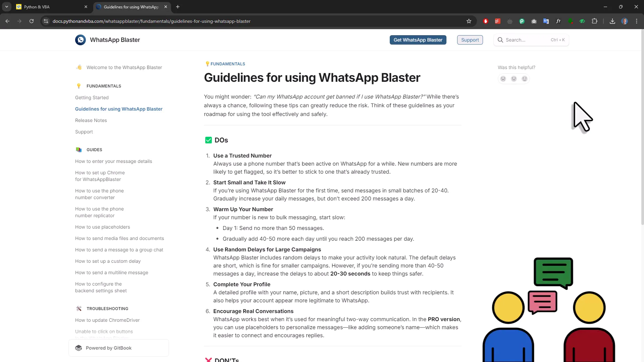The width and height of the screenshot is (644, 362).
Task: Click the FUNDAMENTALS sidebar heading
Action: [104, 86]
